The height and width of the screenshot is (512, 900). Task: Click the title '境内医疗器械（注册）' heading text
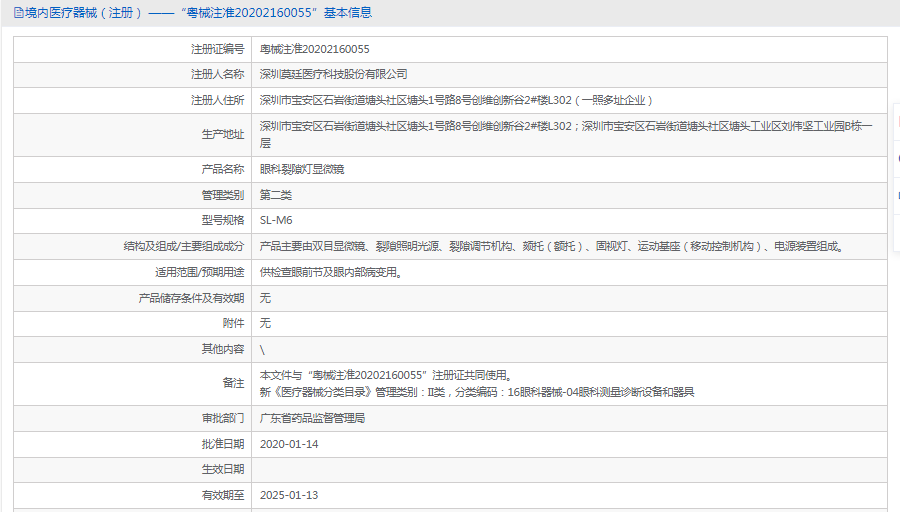(83, 13)
